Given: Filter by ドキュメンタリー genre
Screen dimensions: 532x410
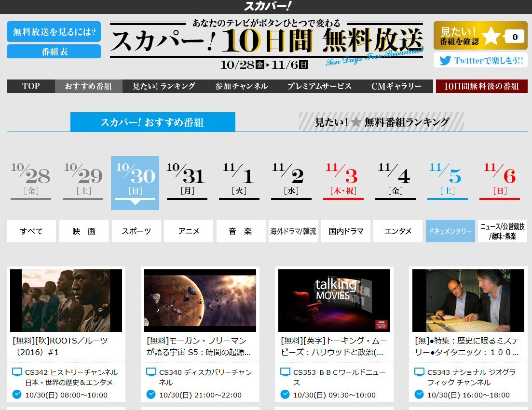Looking at the screenshot, I should pyautogui.click(x=450, y=231).
